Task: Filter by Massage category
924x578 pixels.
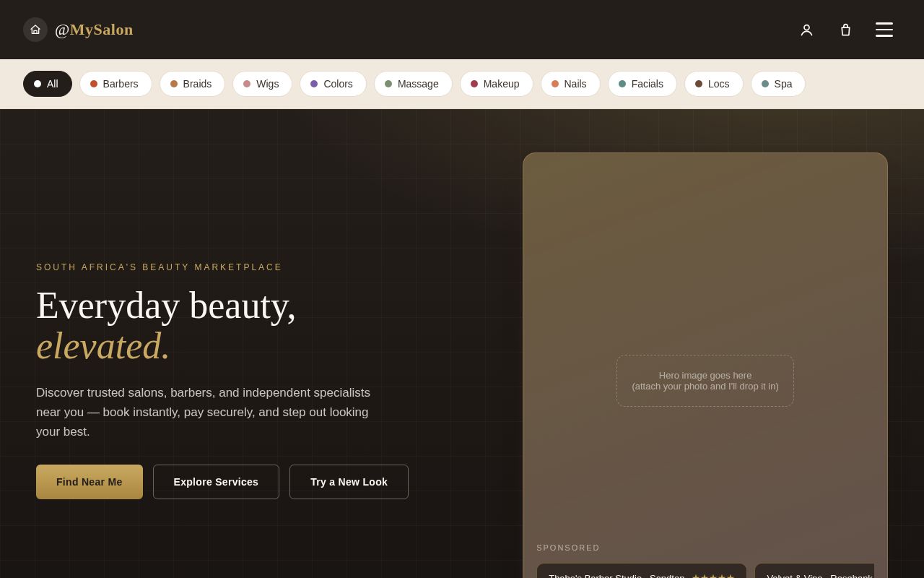Action: (x=413, y=84)
